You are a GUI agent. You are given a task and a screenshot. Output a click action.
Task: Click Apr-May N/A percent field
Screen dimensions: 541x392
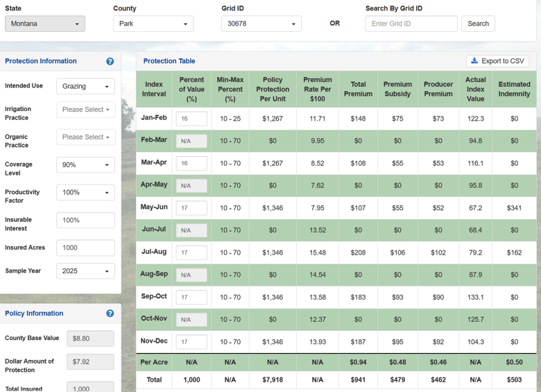(x=191, y=186)
